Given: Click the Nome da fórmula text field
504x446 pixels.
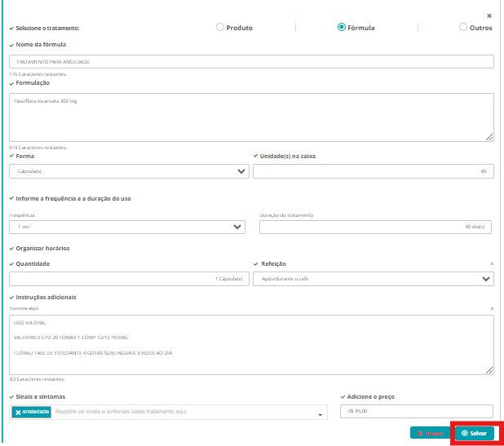Looking at the screenshot, I should coord(251,61).
